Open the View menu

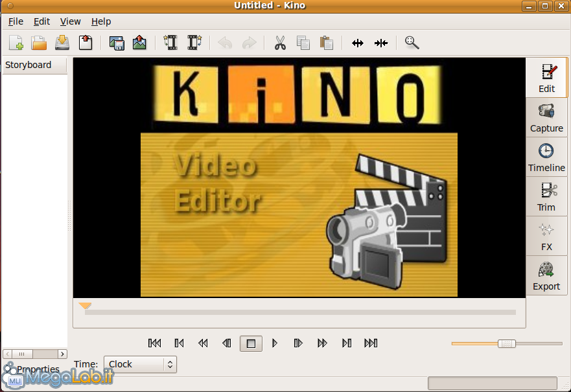click(x=70, y=21)
